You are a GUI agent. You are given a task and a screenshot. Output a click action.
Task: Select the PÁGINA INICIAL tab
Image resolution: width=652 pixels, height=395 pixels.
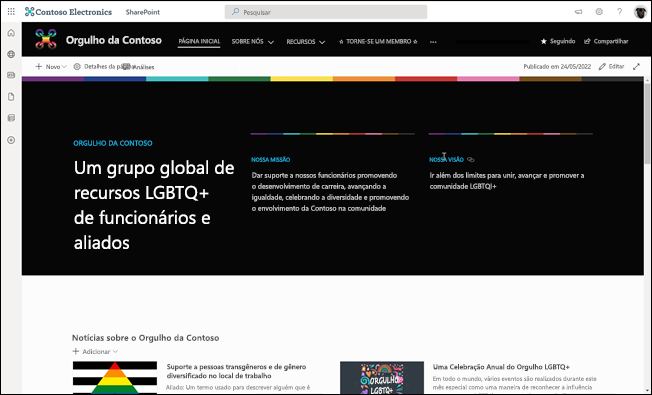(199, 41)
